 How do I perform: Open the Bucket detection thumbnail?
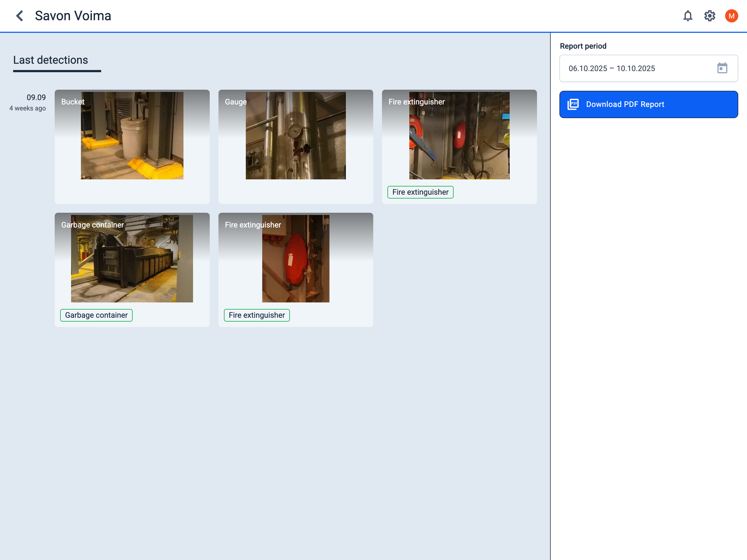(x=132, y=136)
